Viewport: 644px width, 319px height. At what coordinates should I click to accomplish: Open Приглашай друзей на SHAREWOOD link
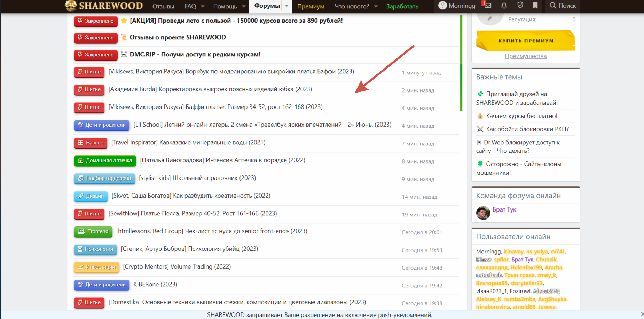tap(517, 98)
